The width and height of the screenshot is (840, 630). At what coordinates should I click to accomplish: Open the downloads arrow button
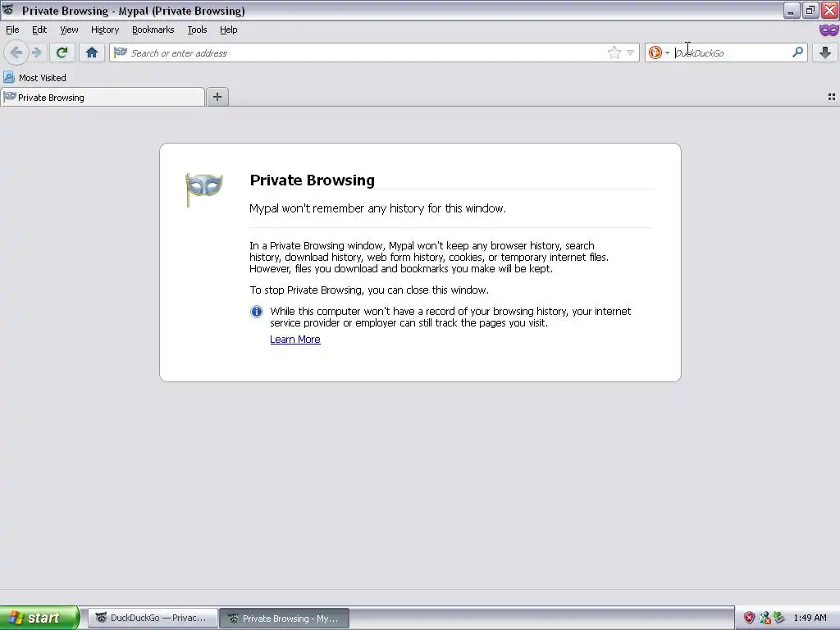click(825, 52)
